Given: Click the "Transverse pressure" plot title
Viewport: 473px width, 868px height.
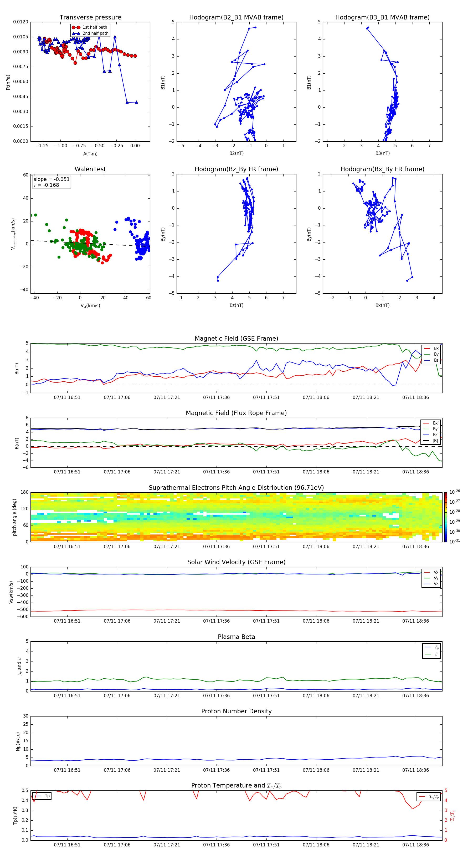Looking at the screenshot, I should pos(90,18).
